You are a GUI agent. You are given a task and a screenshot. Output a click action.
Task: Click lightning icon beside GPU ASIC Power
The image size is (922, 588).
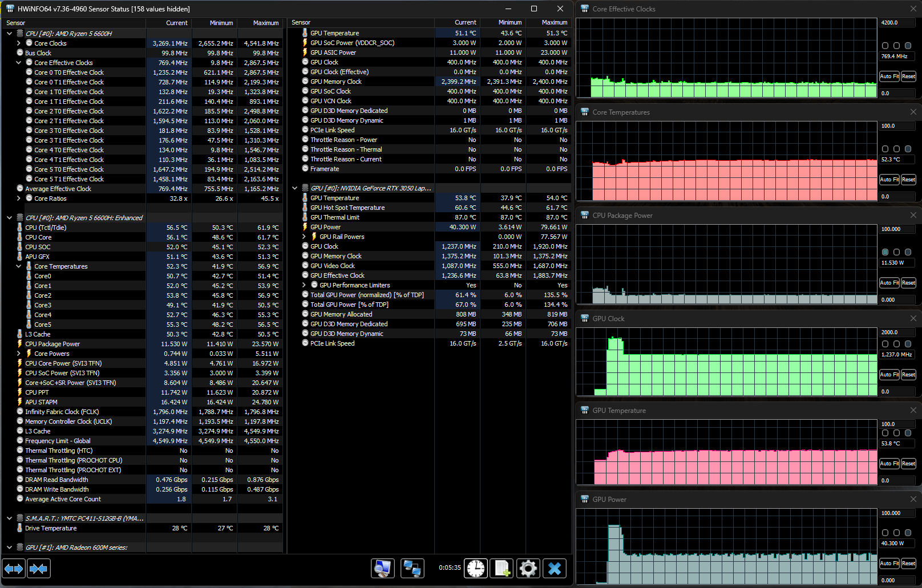click(x=305, y=52)
